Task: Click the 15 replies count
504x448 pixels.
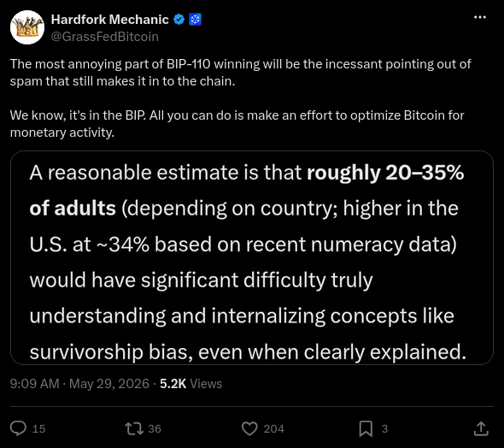Action: (39, 428)
